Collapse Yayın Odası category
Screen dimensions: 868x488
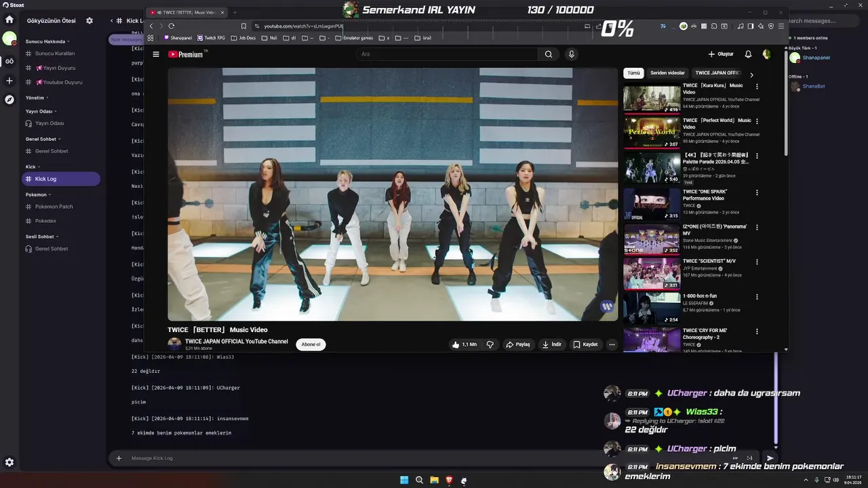point(41,111)
